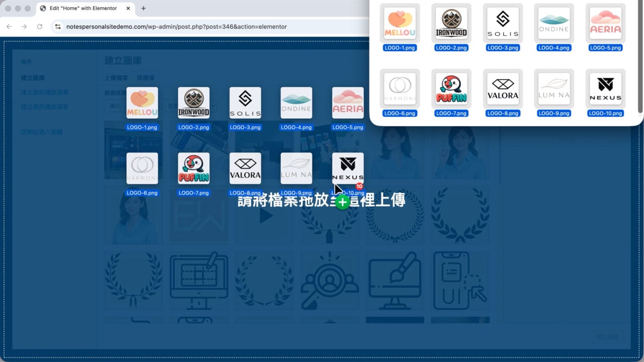The image size is (644, 362).
Task: Click the browser back arrow
Action: pos(9,27)
